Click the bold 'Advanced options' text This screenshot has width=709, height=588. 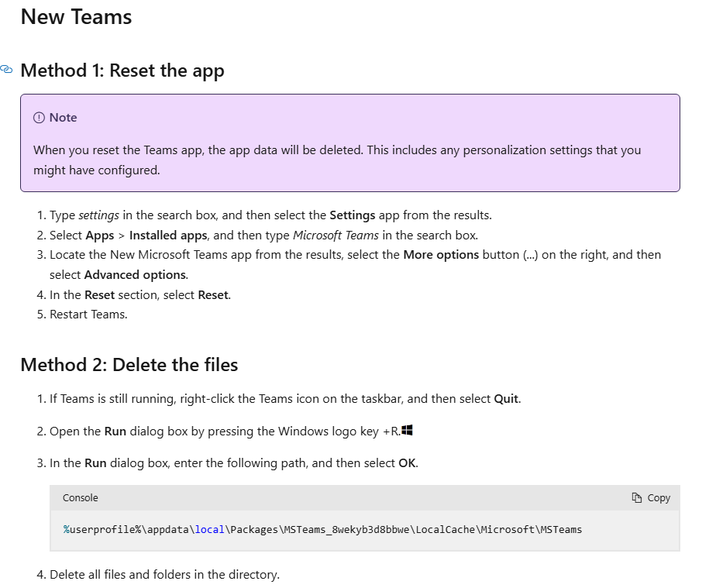[135, 275]
